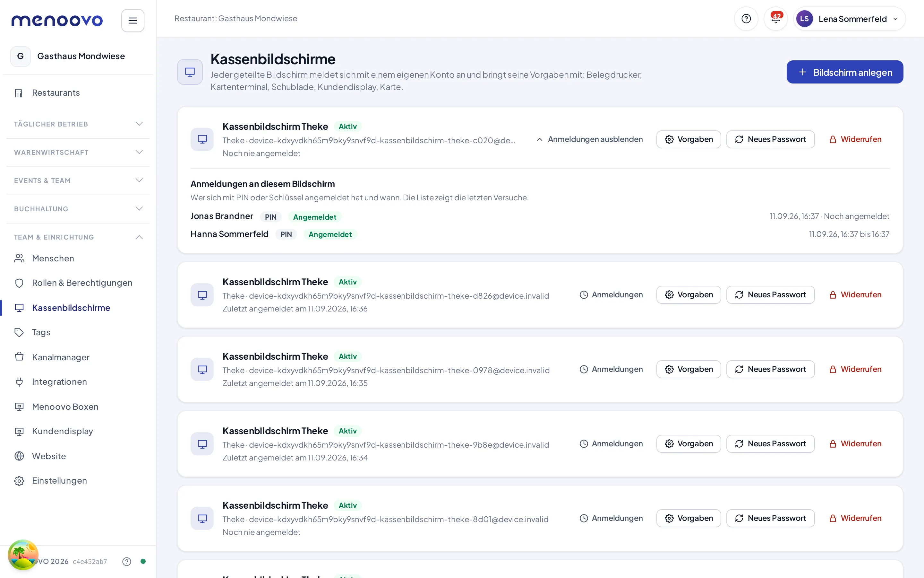Click Bildschirm anlegen button
924x578 pixels.
tap(844, 72)
